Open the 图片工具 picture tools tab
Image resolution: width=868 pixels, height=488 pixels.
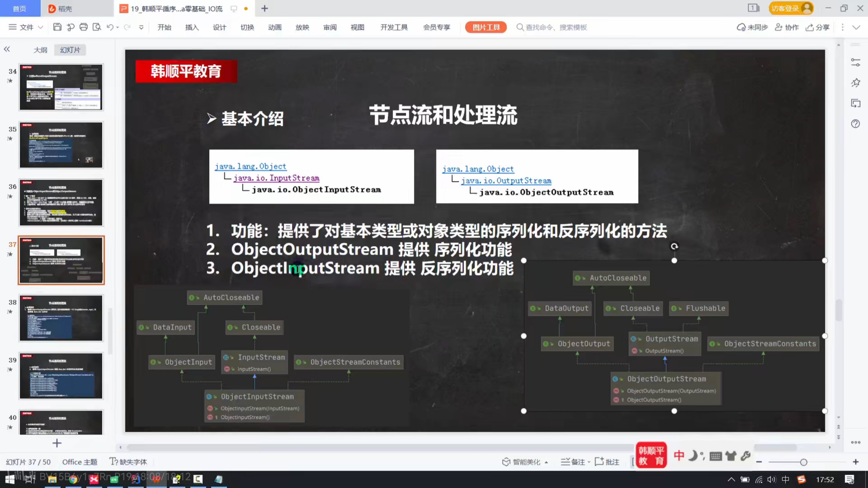(486, 27)
